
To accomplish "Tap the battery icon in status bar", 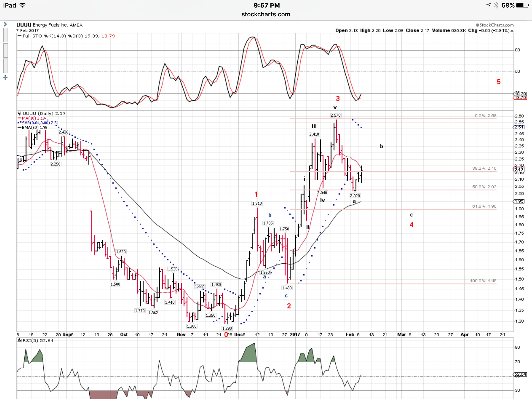I will pos(522,5).
